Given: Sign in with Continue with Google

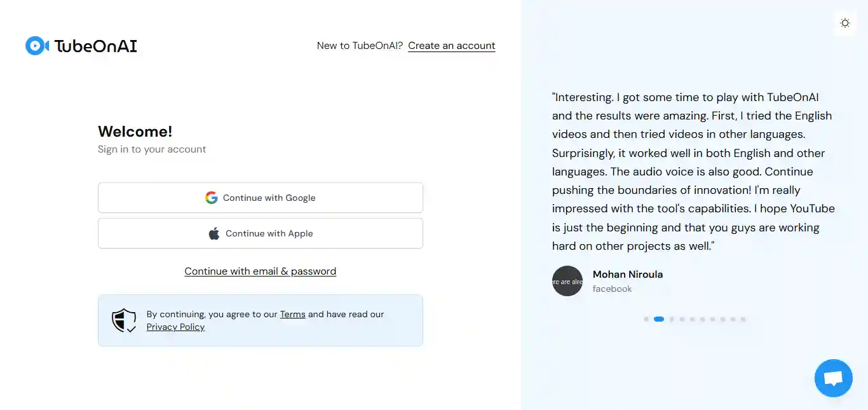Looking at the screenshot, I should pos(261,198).
